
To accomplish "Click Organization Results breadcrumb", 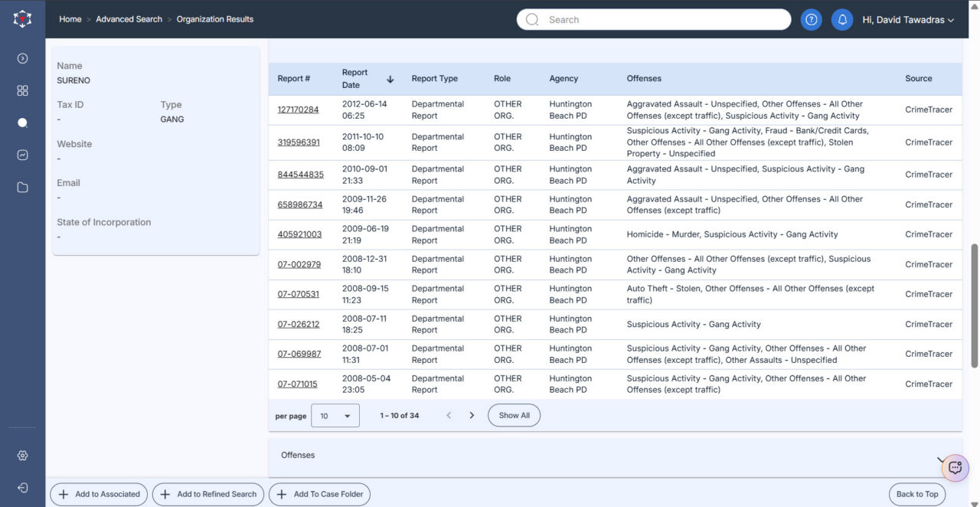I will click(x=215, y=19).
